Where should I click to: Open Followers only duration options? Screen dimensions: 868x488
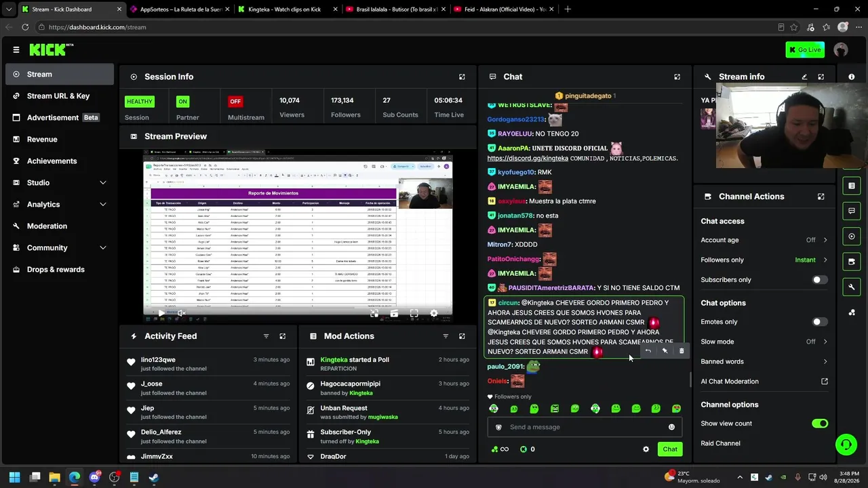[x=764, y=260]
